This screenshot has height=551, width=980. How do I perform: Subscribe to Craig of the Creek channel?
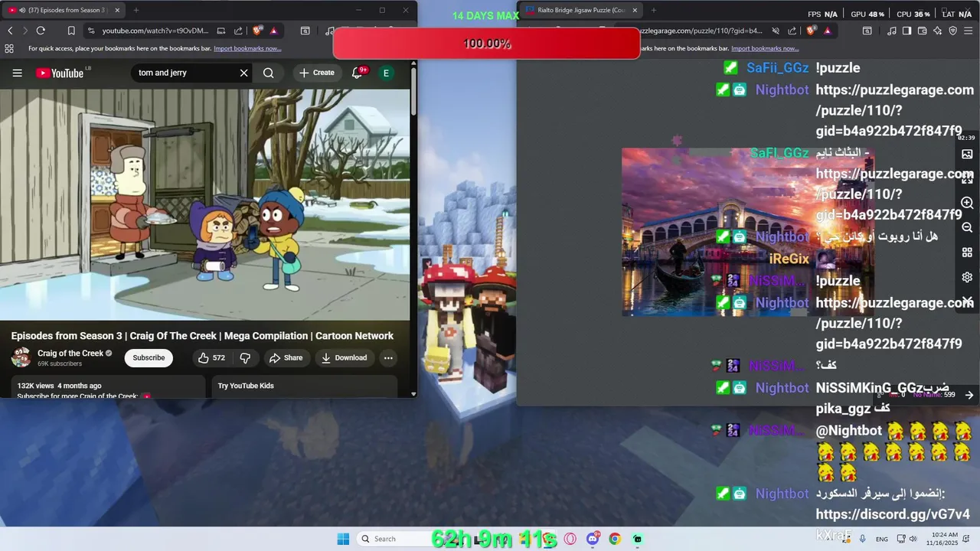[149, 357]
